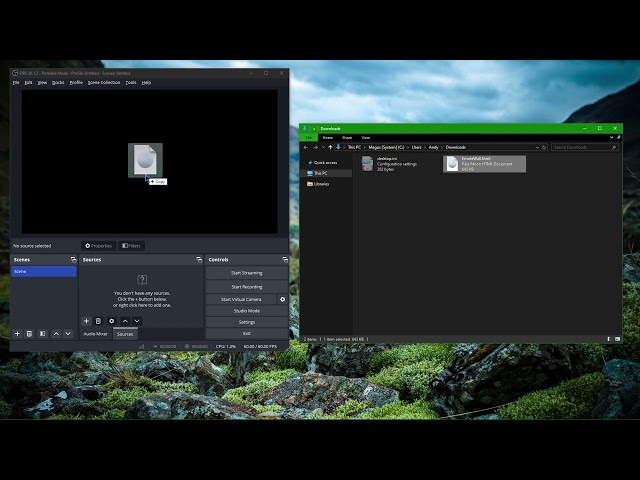Viewport: 640px width, 480px height.
Task: Move scene up in Scenes panel
Action: [56, 334]
